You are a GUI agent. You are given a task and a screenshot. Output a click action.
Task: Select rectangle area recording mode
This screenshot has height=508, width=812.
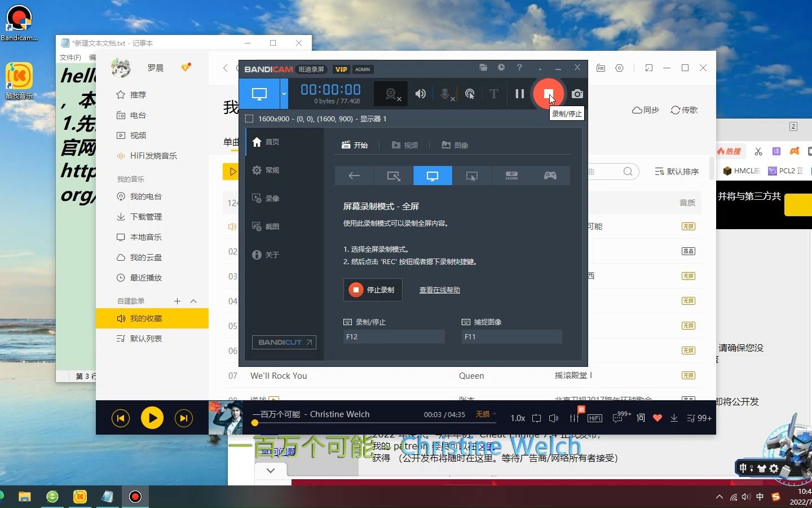(x=394, y=176)
